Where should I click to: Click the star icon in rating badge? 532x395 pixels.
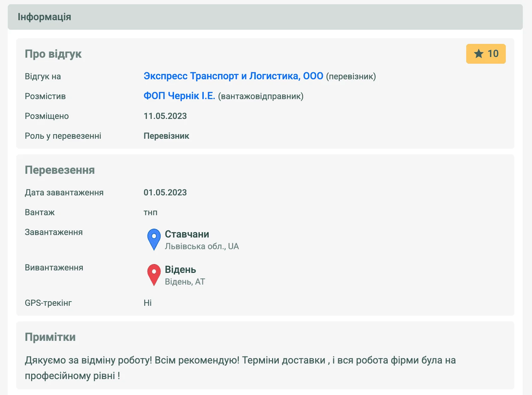coord(479,54)
